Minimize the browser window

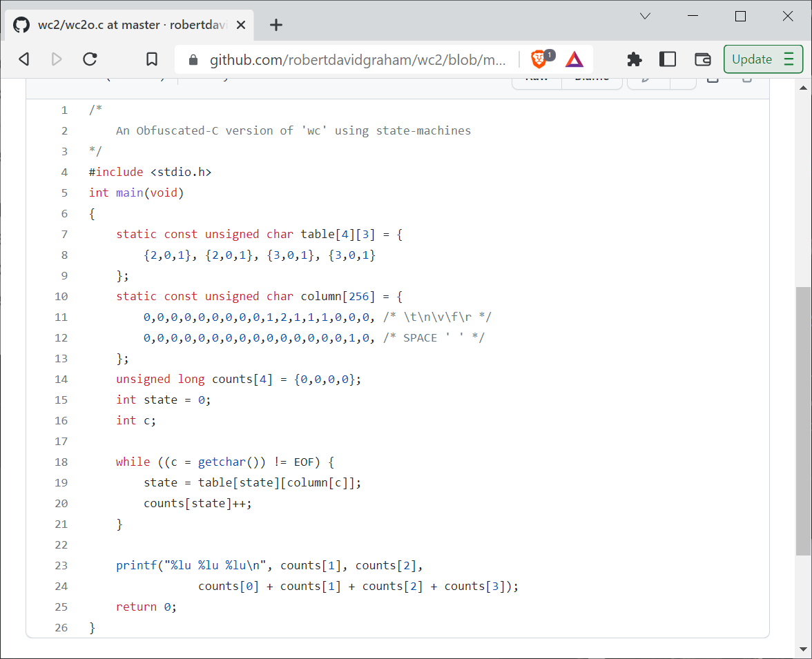(693, 16)
